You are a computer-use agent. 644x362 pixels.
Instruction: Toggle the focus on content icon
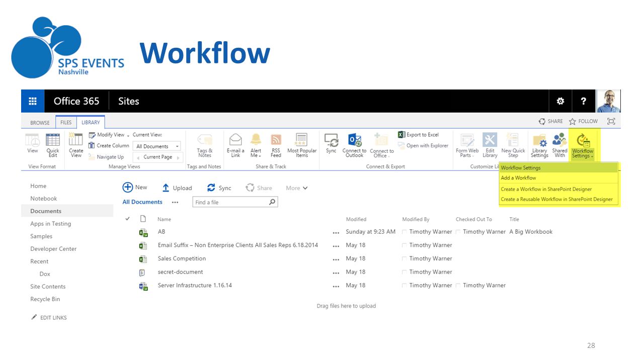click(x=611, y=121)
